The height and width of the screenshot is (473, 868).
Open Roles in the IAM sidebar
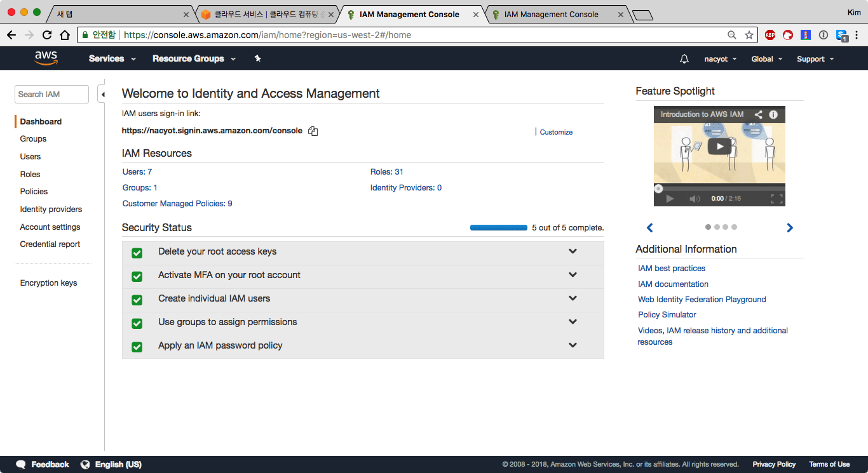tap(30, 174)
